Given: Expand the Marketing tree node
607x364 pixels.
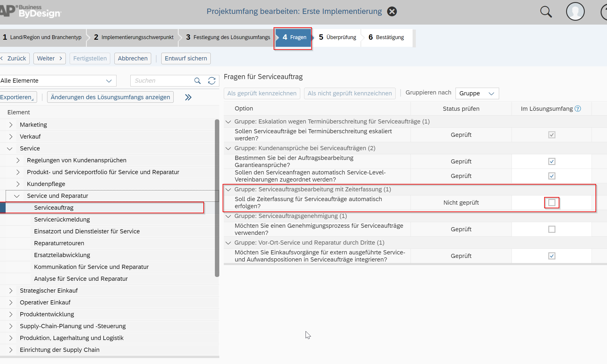Looking at the screenshot, I should pyautogui.click(x=11, y=125).
